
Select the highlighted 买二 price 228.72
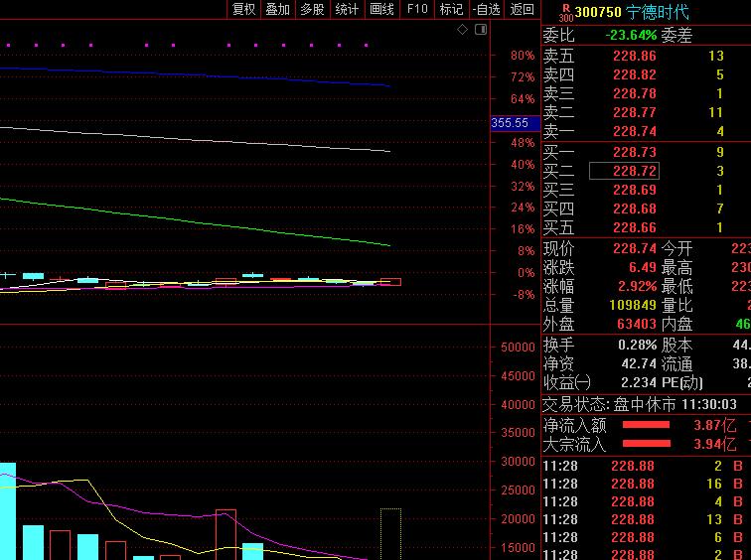point(624,171)
